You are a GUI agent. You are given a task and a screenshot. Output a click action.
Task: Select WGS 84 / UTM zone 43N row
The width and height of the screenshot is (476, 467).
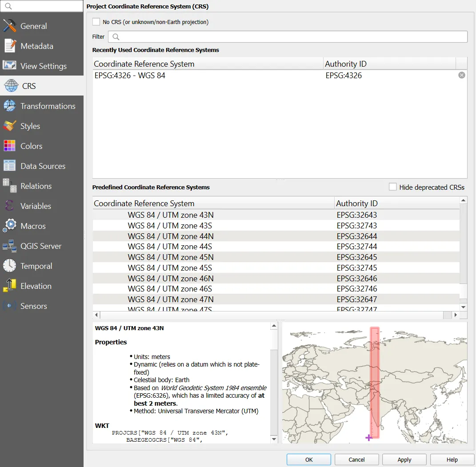click(276, 215)
